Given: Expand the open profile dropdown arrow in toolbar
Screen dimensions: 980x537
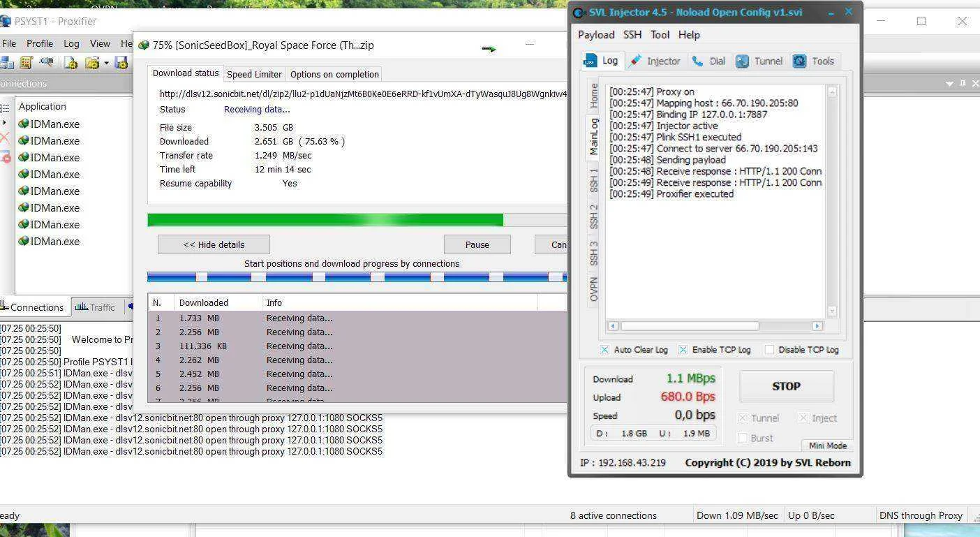Looking at the screenshot, I should pos(106,63).
